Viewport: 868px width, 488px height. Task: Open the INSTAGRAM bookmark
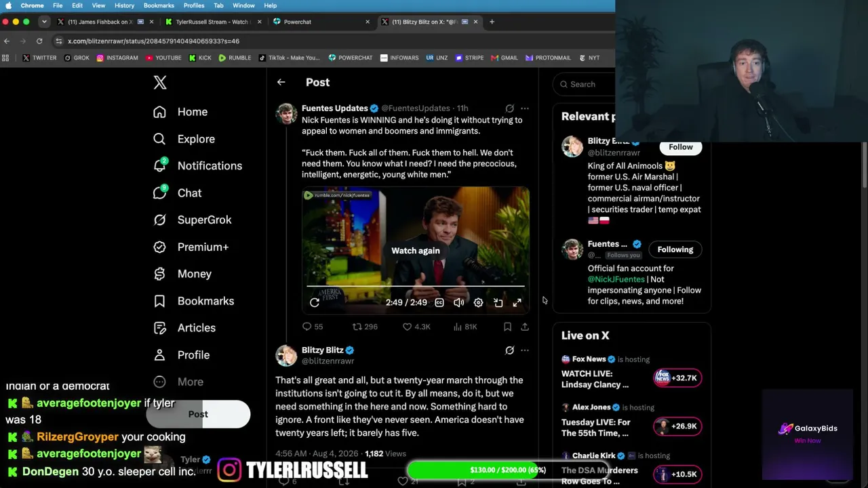117,58
